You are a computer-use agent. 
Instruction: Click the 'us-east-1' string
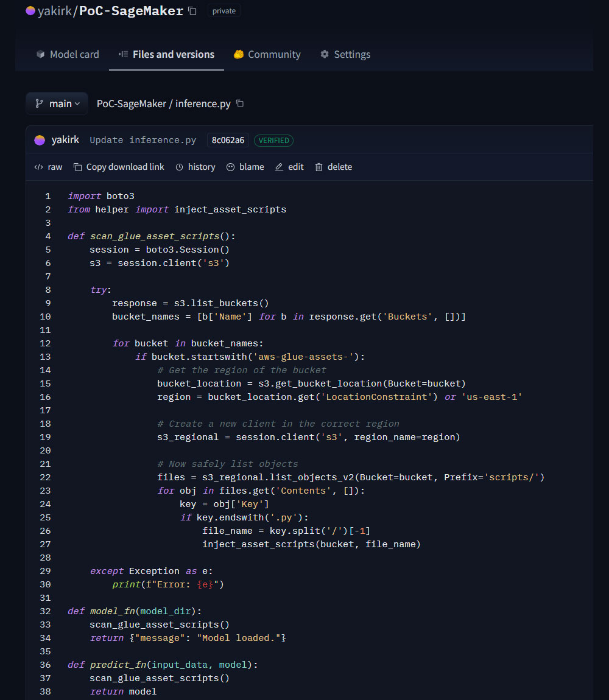coord(491,397)
